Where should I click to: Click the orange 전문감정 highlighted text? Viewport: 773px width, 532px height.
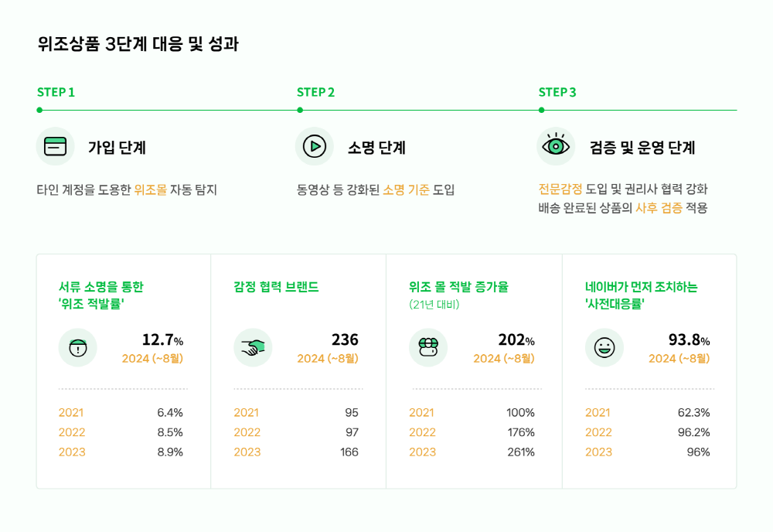click(x=560, y=189)
